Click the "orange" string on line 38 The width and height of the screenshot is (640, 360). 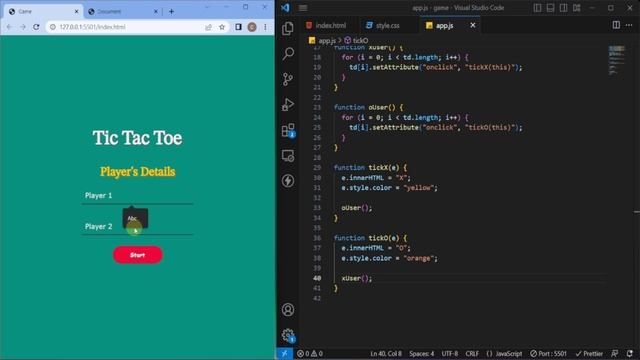[x=418, y=258]
